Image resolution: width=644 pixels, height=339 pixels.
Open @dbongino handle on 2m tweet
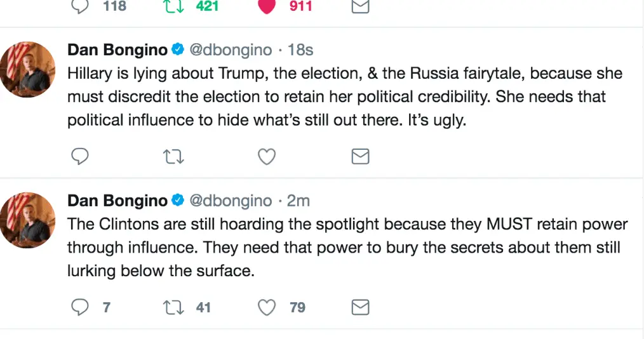pos(231,201)
